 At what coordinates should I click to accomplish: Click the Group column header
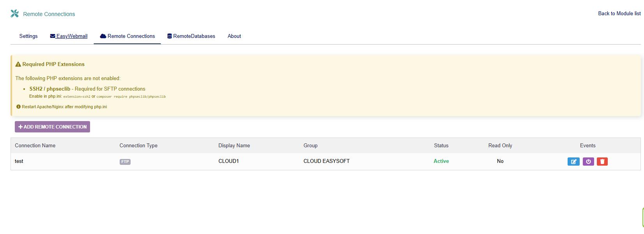click(311, 145)
